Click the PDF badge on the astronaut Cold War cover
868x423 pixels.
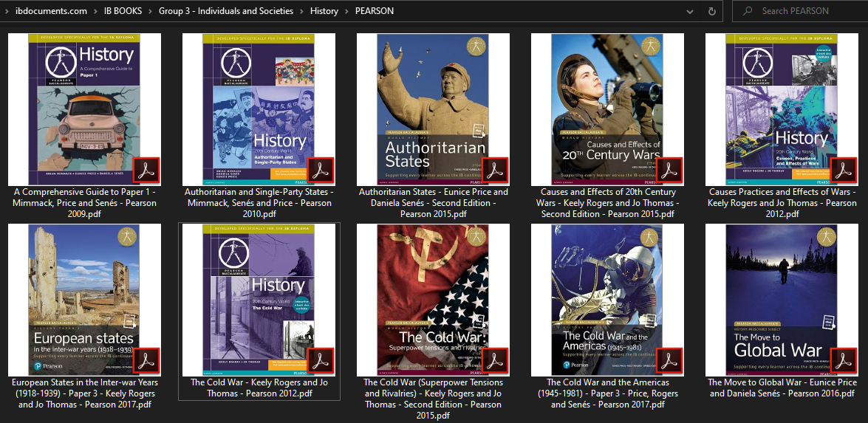coord(669,361)
